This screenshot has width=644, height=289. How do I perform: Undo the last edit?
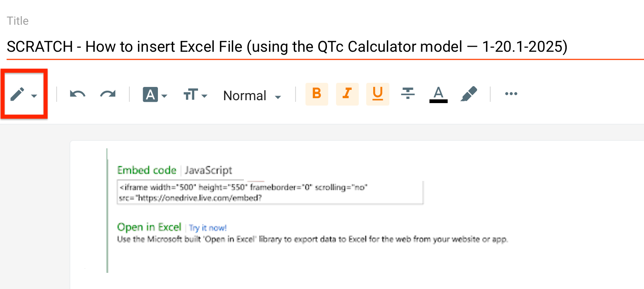click(77, 95)
